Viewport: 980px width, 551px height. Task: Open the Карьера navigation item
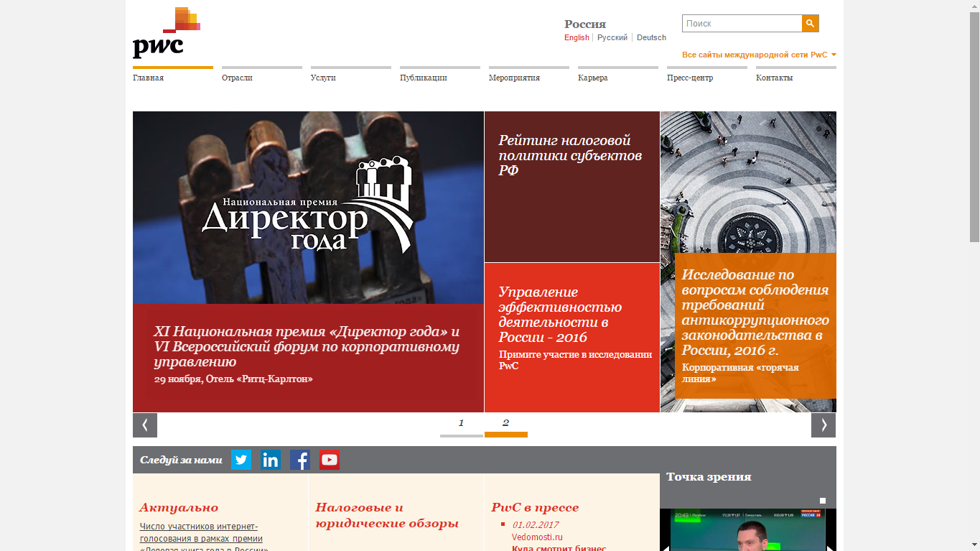592,78
